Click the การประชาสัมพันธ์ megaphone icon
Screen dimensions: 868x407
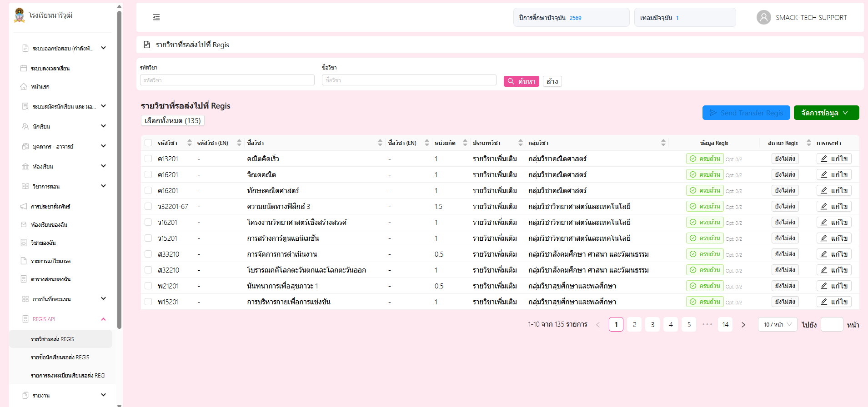pos(24,206)
